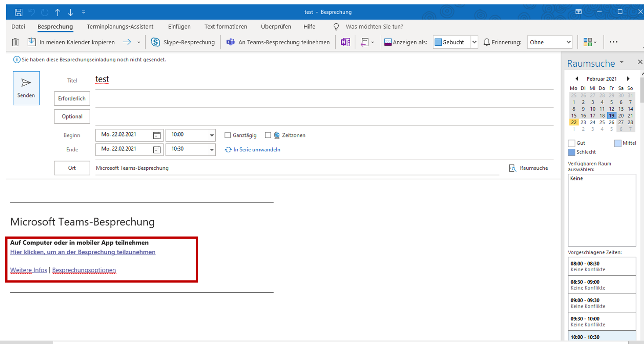644x344 pixels.
Task: Expand the Anzeigen als Gebucht dropdown
Action: point(474,42)
